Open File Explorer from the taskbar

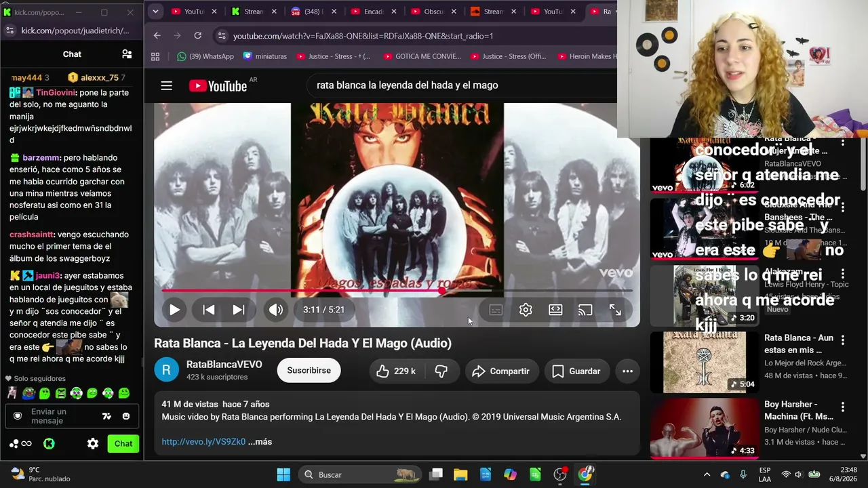tap(460, 474)
